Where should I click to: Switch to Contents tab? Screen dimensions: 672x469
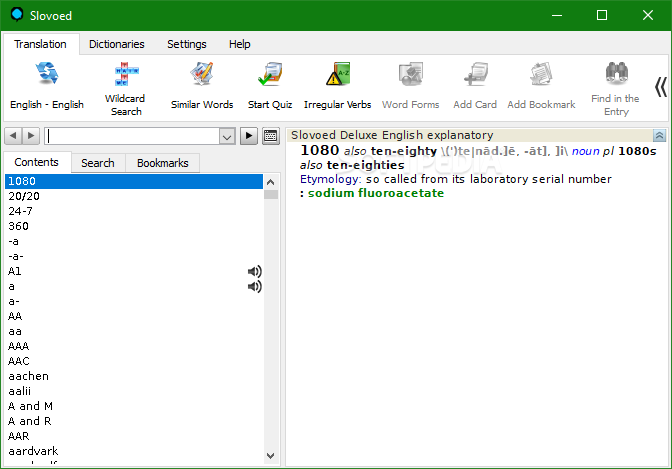tap(36, 162)
